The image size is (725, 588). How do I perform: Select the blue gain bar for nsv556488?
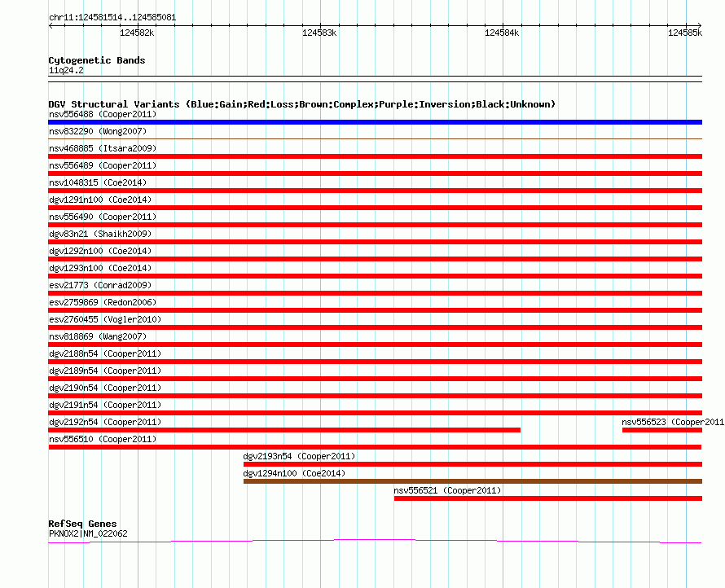pos(375,122)
